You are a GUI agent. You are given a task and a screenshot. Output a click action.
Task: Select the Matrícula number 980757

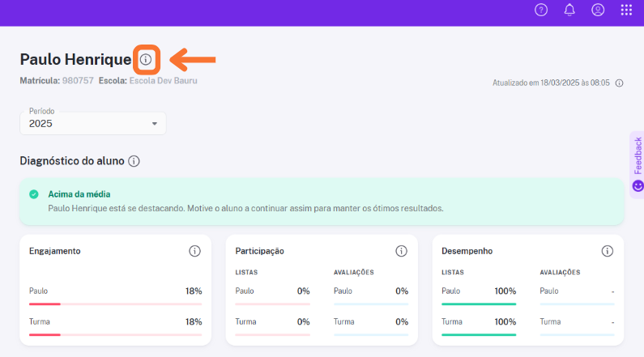(x=78, y=81)
